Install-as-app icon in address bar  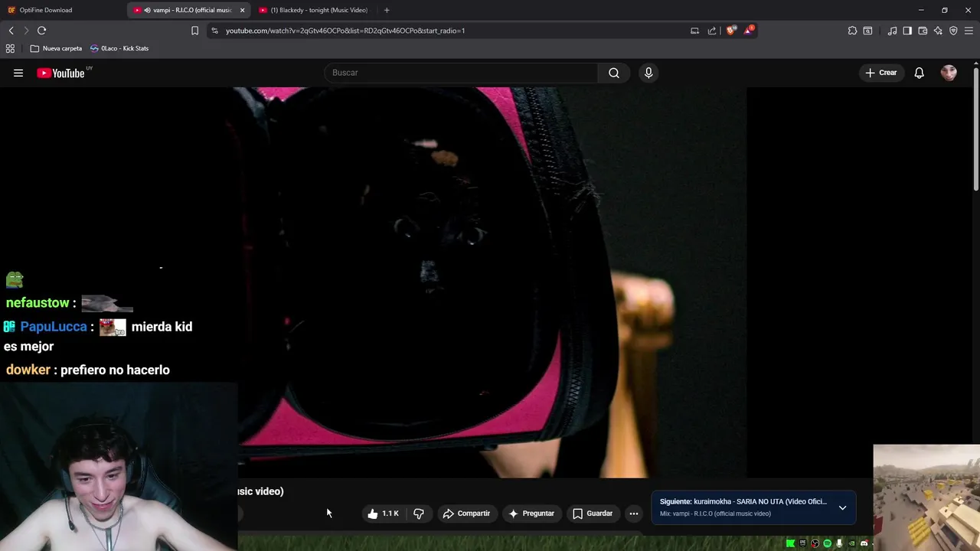coord(694,31)
